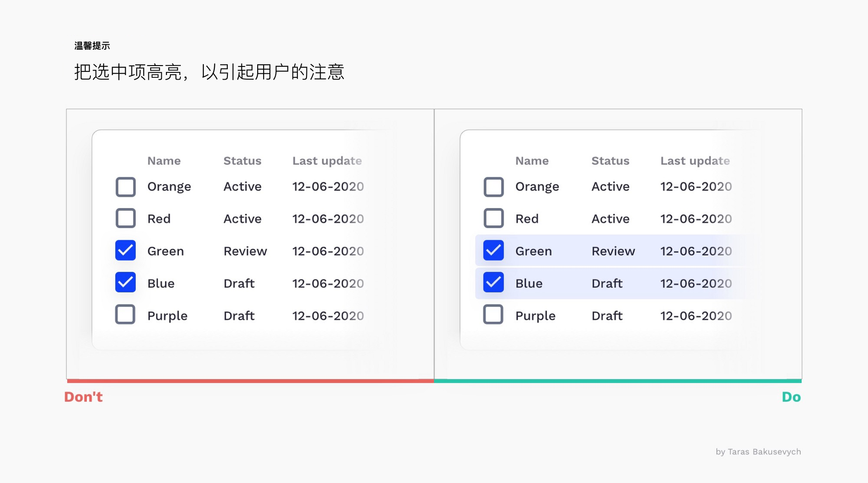Click Review status in Do table Green row
Viewport: 868px width, 483px height.
click(x=613, y=251)
